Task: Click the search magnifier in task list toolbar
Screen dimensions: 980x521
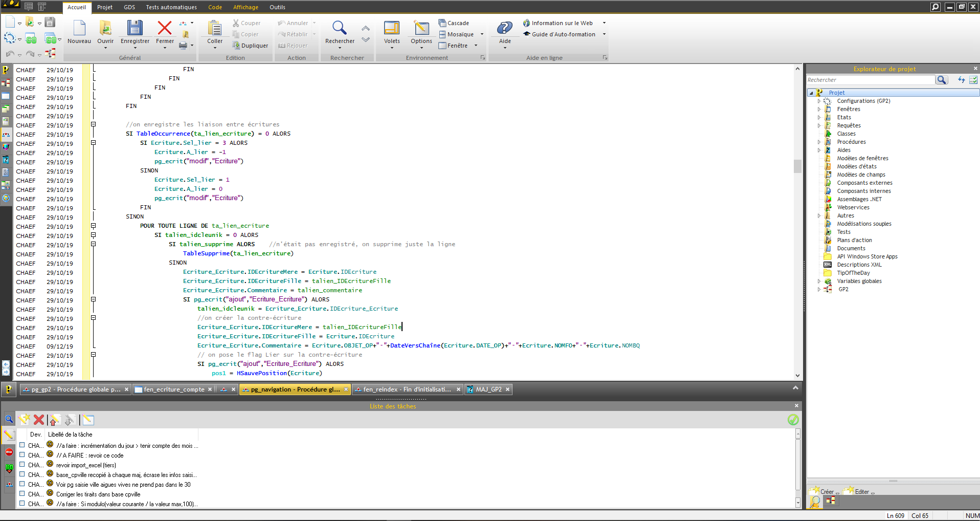Action: coord(9,419)
